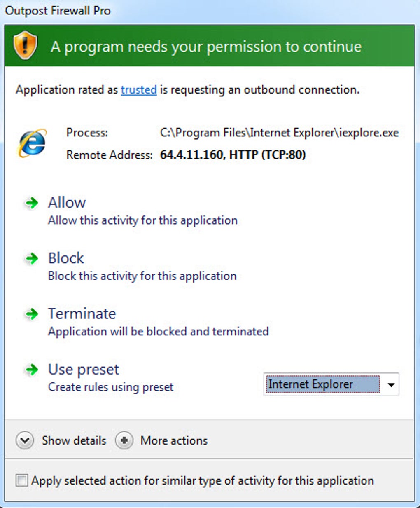This screenshot has height=508, width=420.
Task: Select the Internet Explorer preset combo box
Action: click(322, 384)
